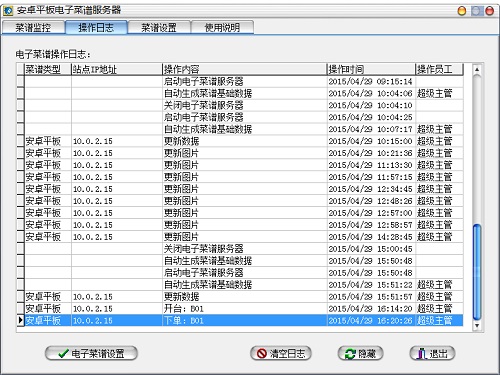Click the 操作员工 column header
Viewport: 500px width, 375px height.
[x=439, y=69]
